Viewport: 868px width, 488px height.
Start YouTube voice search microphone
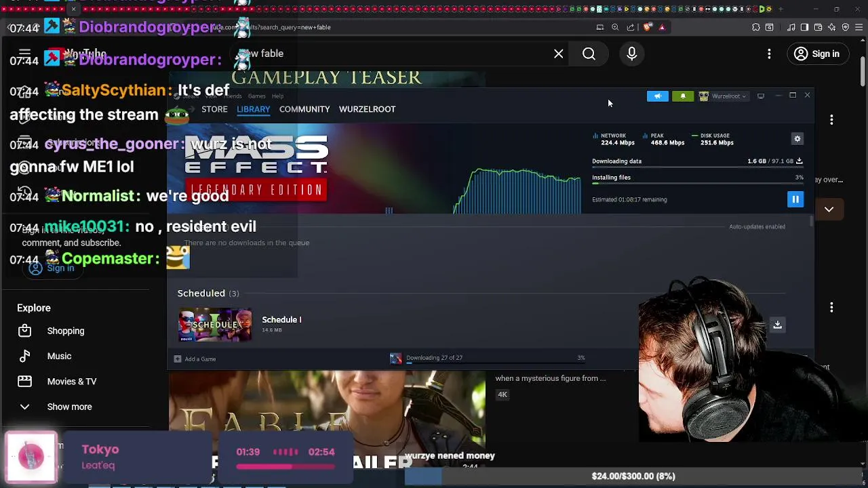click(x=631, y=54)
